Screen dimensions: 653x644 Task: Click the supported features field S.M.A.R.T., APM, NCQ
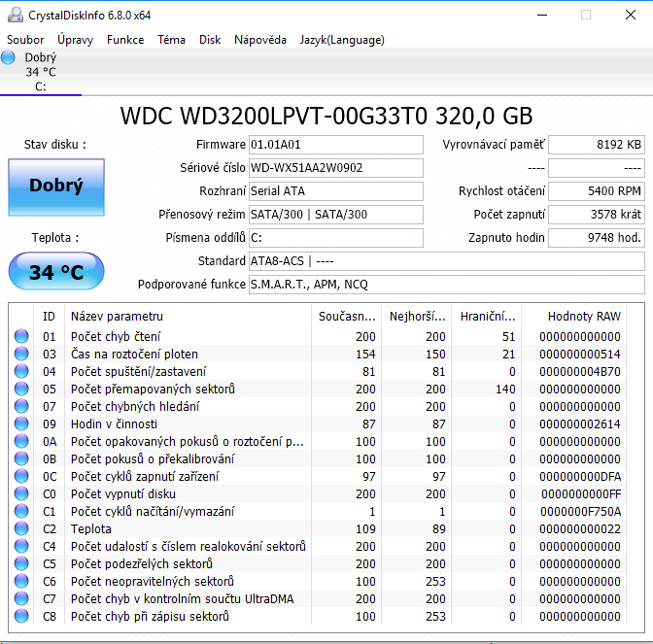[x=447, y=285]
